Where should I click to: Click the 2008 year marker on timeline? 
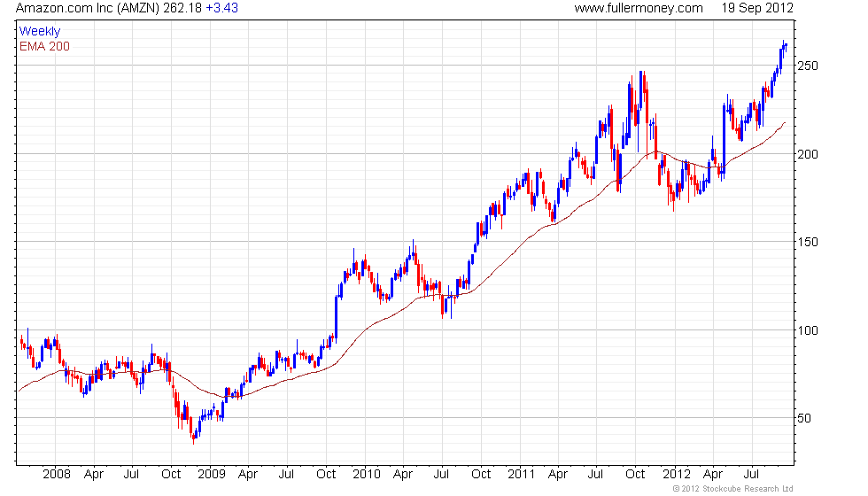pyautogui.click(x=57, y=475)
